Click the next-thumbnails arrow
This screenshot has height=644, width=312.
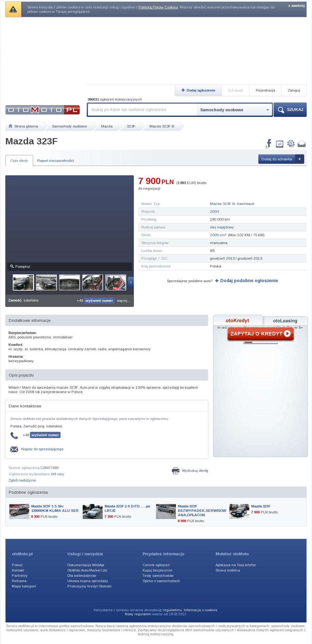click(131, 282)
